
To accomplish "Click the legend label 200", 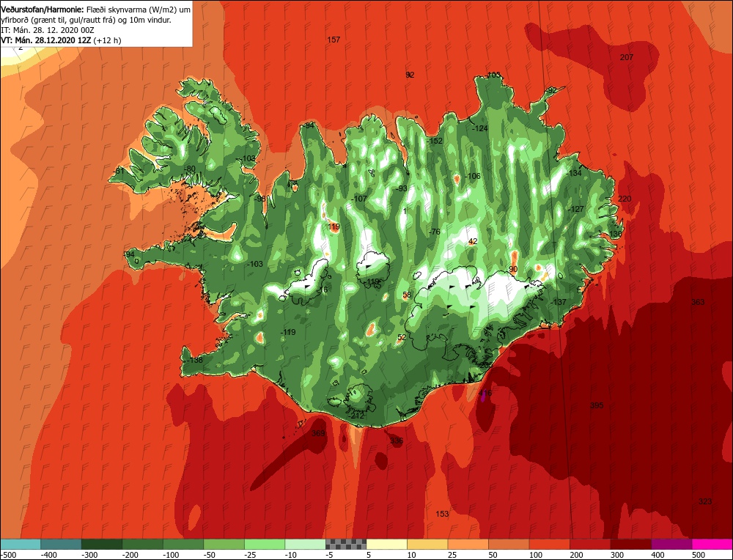I will click(576, 555).
